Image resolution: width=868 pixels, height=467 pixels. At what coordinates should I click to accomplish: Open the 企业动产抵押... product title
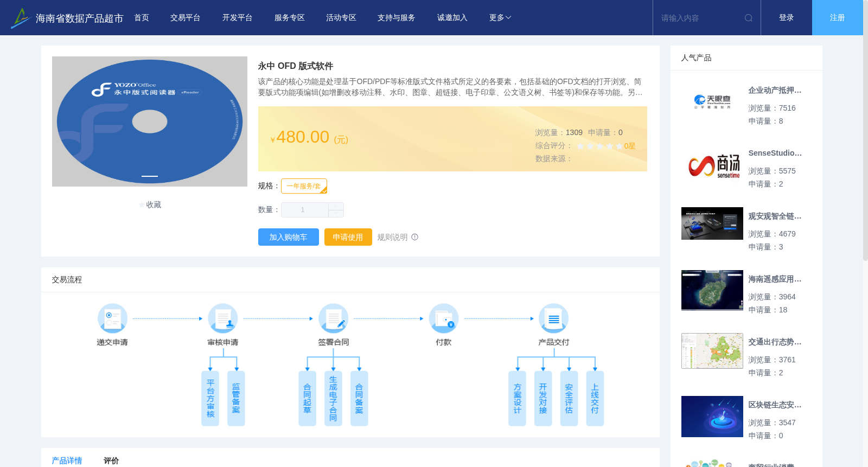click(775, 91)
